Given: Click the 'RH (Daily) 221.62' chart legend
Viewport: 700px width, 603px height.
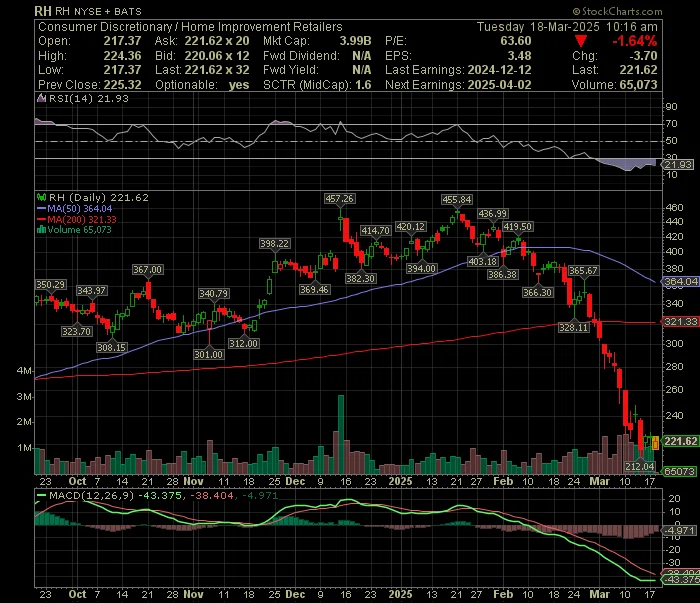Looking at the screenshot, I should 98,197.
